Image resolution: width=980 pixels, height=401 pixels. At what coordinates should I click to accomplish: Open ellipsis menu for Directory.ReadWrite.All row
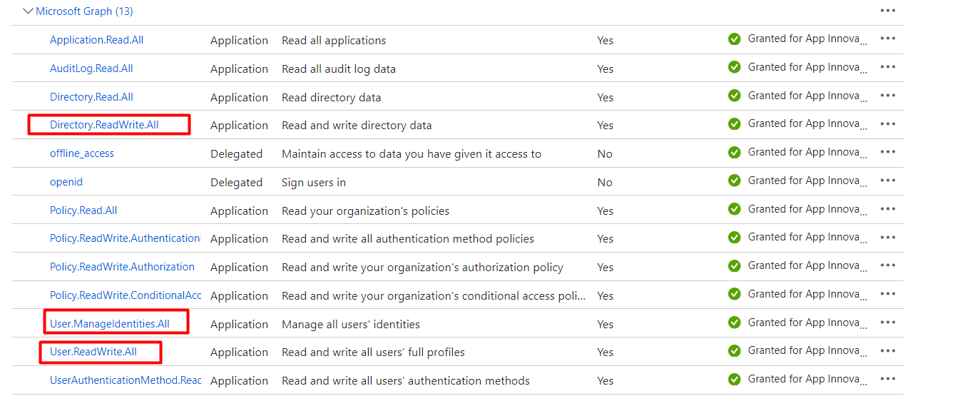[x=887, y=124]
